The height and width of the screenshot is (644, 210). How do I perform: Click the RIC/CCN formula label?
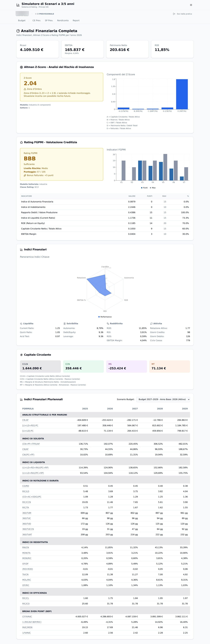(26, 502)
